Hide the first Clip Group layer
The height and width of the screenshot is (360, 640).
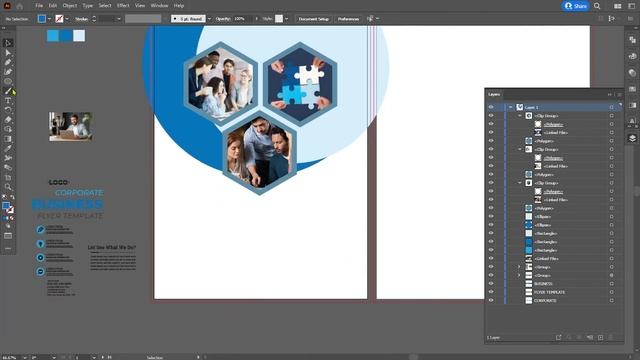(x=491, y=116)
